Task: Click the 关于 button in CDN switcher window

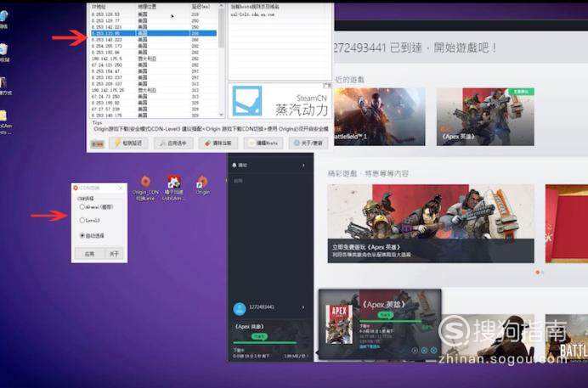Action: [x=114, y=254]
